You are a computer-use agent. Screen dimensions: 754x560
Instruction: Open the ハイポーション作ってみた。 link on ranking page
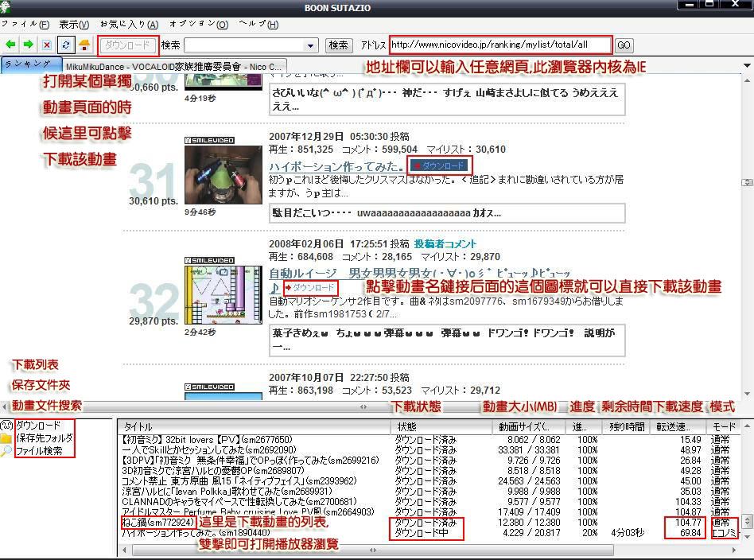click(336, 166)
